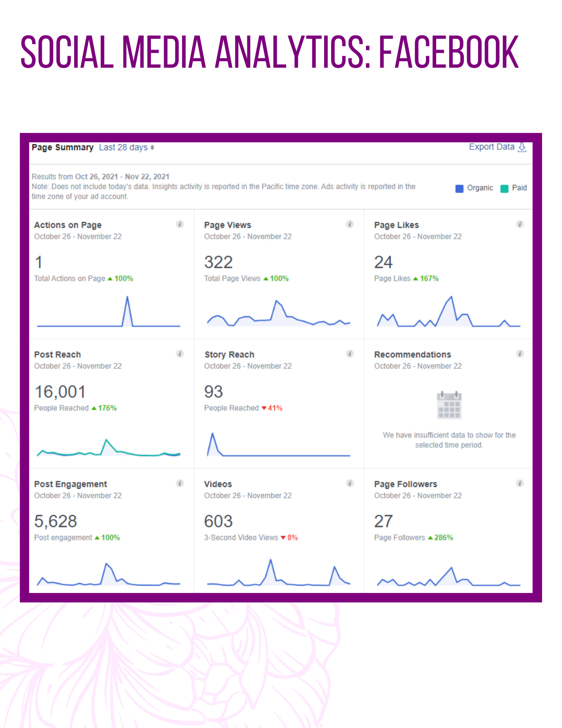Click the Recommendations info icon
Viewport: 562px width, 728px height.
coord(520,354)
